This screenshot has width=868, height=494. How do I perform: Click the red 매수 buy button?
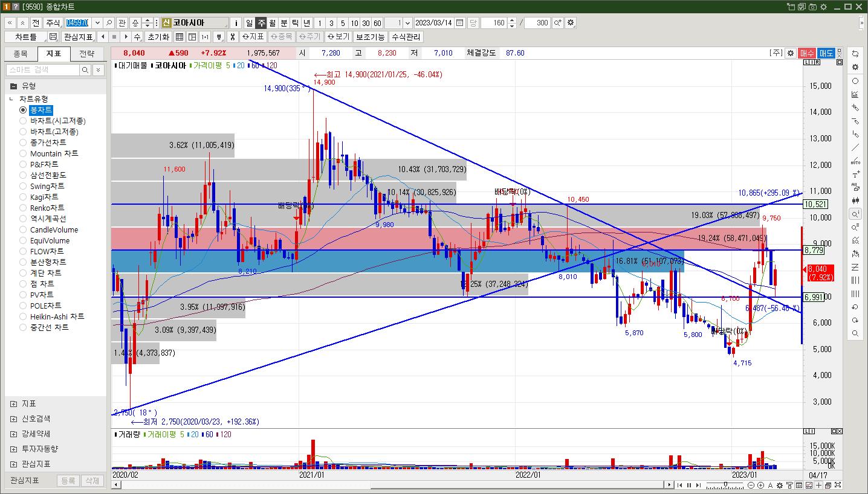807,53
